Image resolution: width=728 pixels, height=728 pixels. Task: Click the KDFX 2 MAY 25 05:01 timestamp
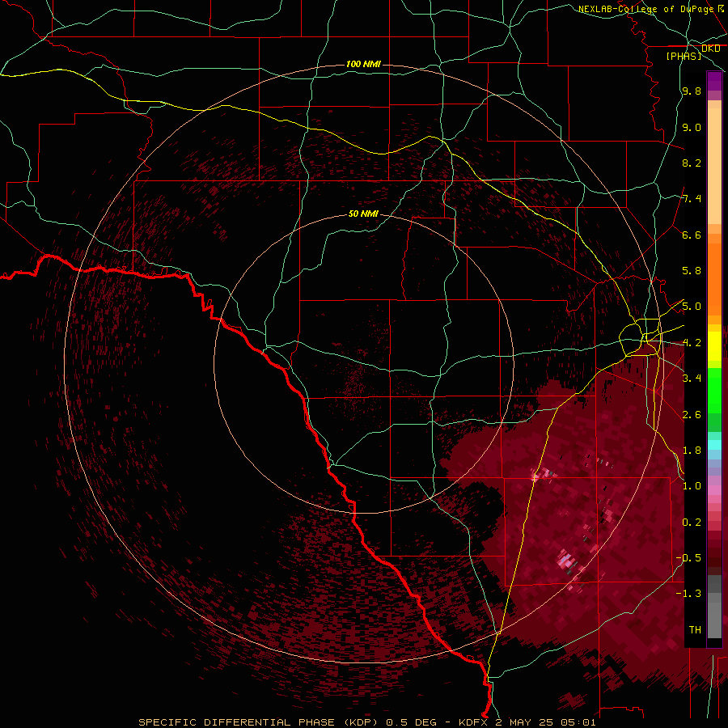point(527,722)
